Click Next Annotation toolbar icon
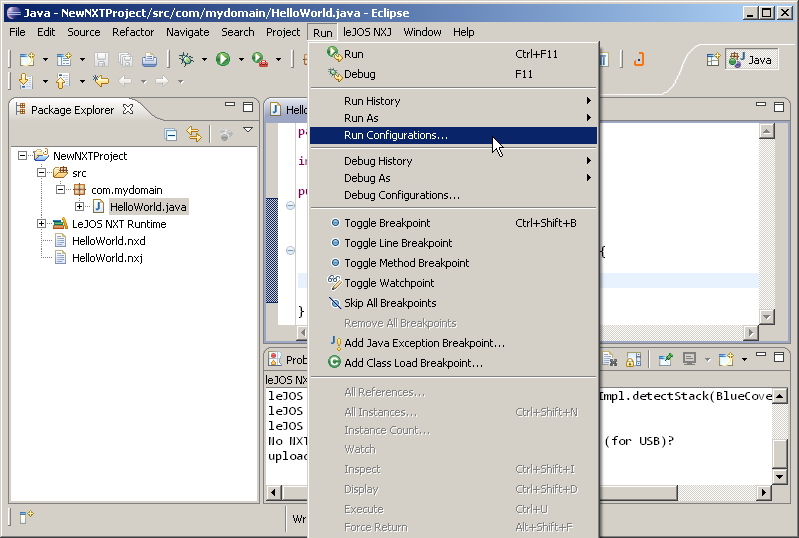The width and height of the screenshot is (799, 538). [x=25, y=81]
